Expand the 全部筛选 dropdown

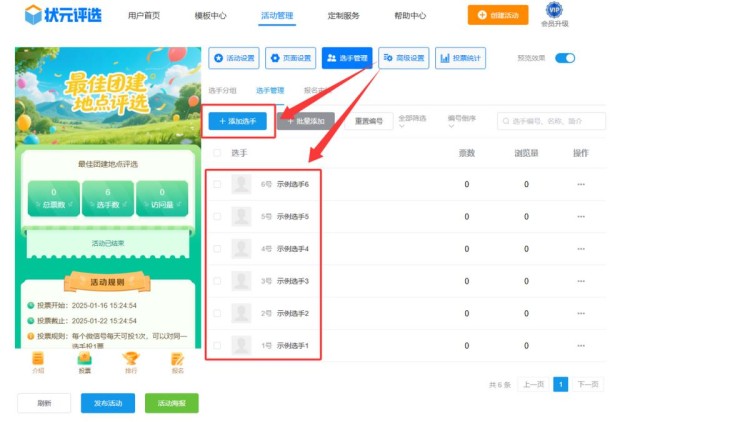[412, 120]
